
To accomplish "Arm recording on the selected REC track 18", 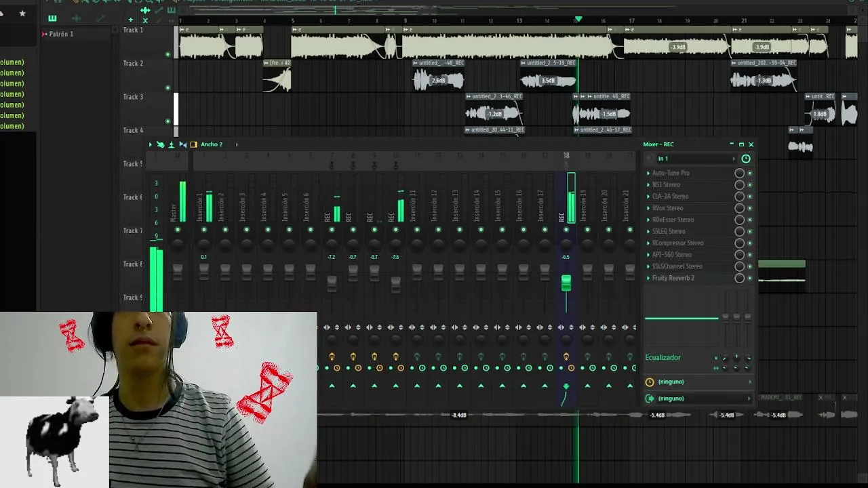I will [x=566, y=357].
